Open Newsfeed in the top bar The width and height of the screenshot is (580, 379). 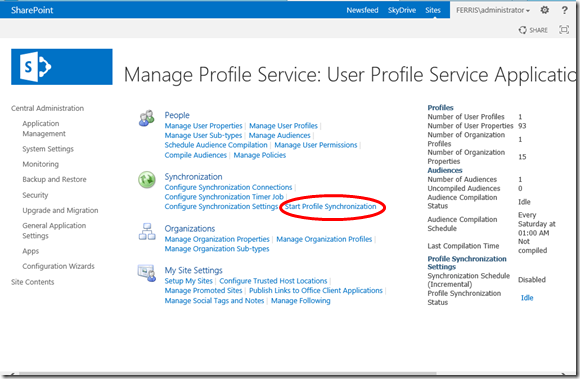(362, 10)
